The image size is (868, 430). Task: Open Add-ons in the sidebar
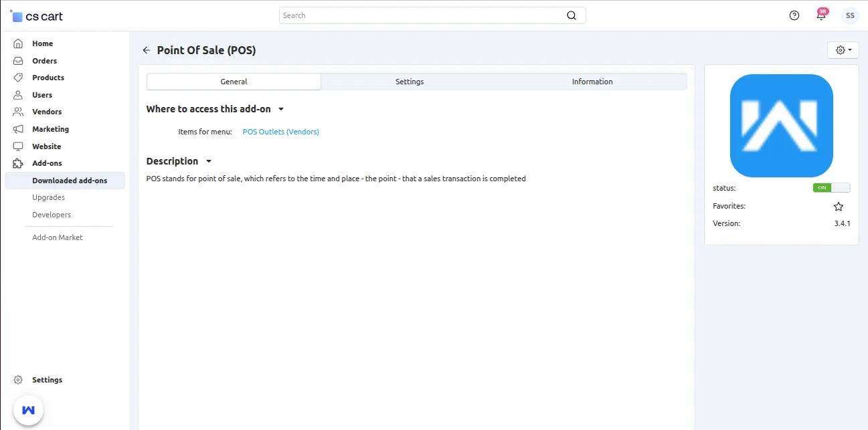pyautogui.click(x=47, y=163)
